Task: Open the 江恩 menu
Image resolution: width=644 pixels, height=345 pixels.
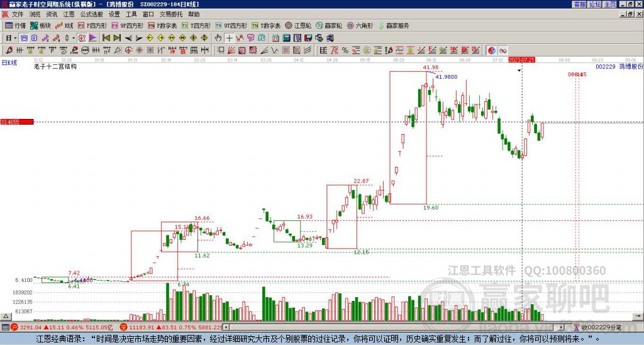Action: pyautogui.click(x=69, y=14)
